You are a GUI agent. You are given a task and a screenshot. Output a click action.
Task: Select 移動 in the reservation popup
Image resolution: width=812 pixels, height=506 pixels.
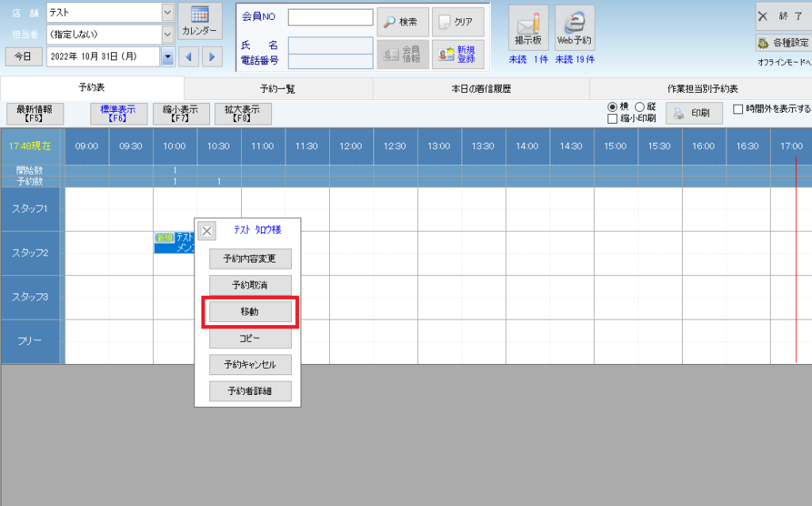tap(250, 312)
